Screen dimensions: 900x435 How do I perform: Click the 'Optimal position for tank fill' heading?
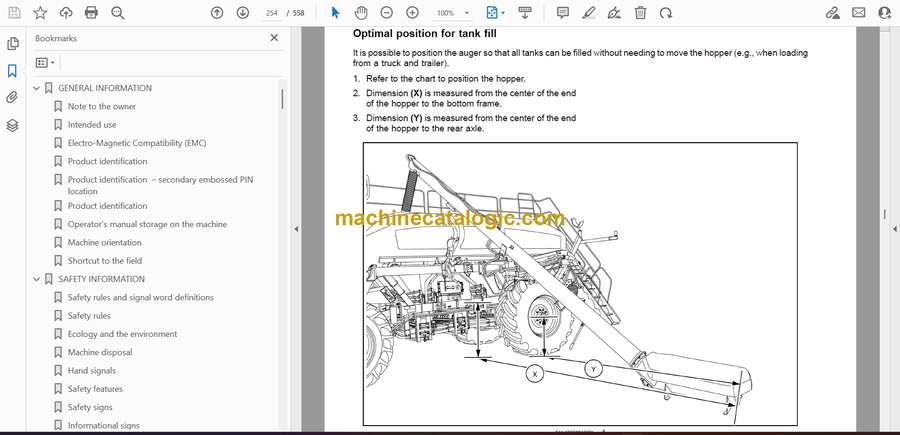click(x=424, y=34)
